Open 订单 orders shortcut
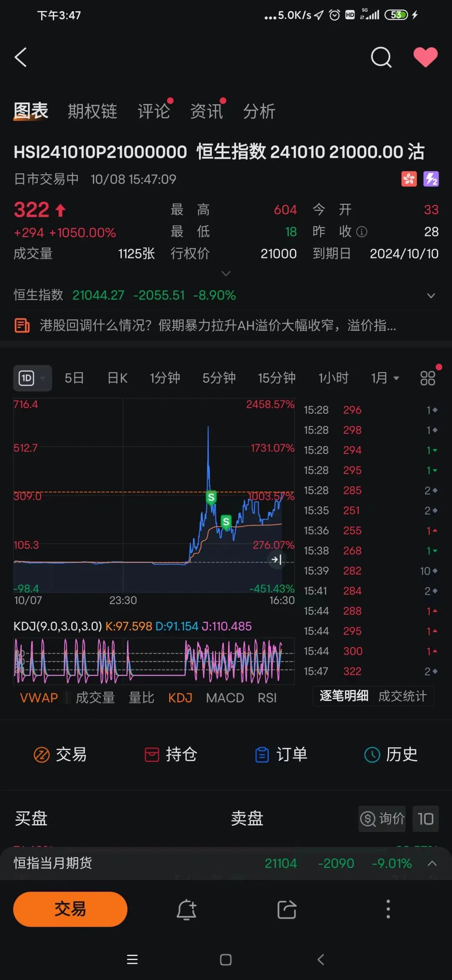Image resolution: width=452 pixels, height=980 pixels. click(x=281, y=755)
